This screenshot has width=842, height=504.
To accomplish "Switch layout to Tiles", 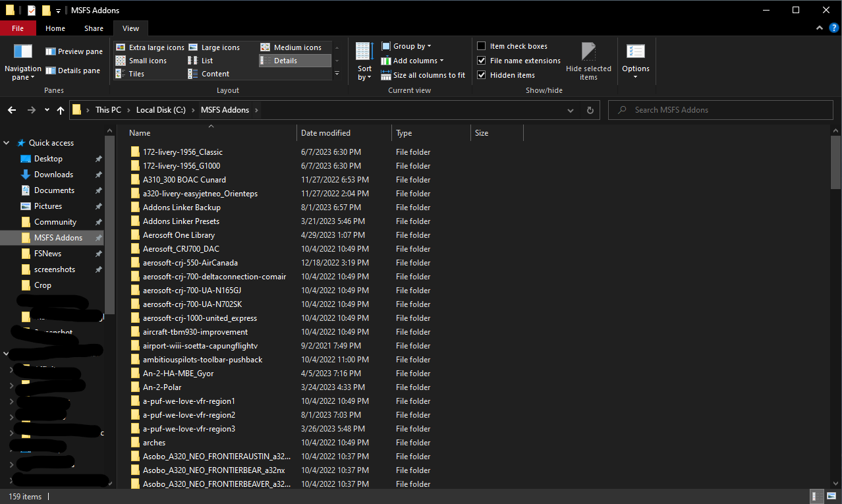I will click(130, 74).
